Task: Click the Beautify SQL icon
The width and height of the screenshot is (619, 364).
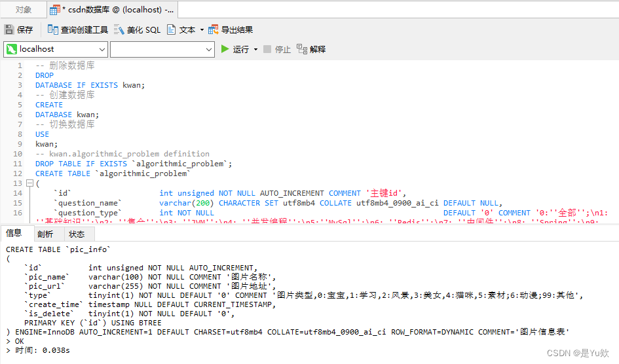Action: click(119, 29)
